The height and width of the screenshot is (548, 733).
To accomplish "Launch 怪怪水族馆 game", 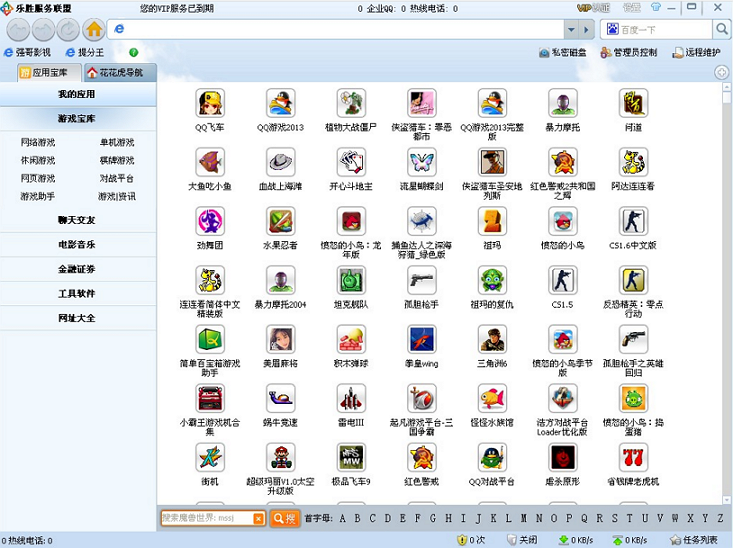I will [x=492, y=398].
